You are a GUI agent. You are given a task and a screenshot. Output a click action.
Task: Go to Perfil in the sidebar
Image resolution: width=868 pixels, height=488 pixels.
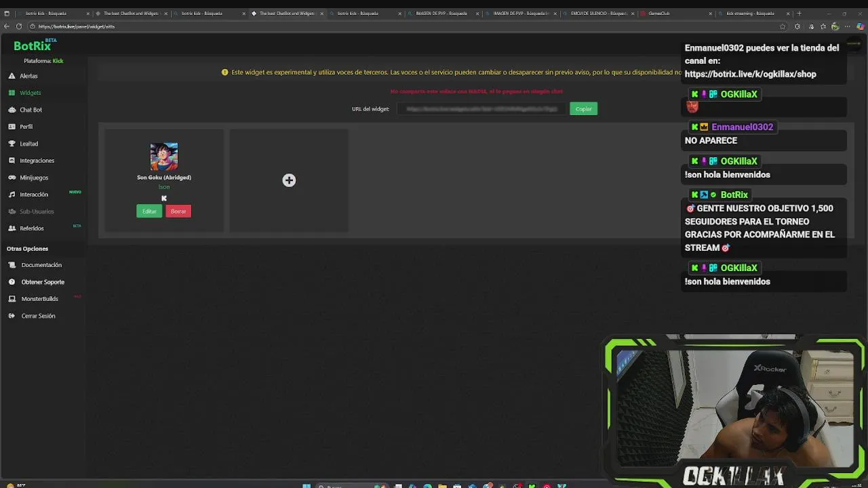tap(26, 127)
